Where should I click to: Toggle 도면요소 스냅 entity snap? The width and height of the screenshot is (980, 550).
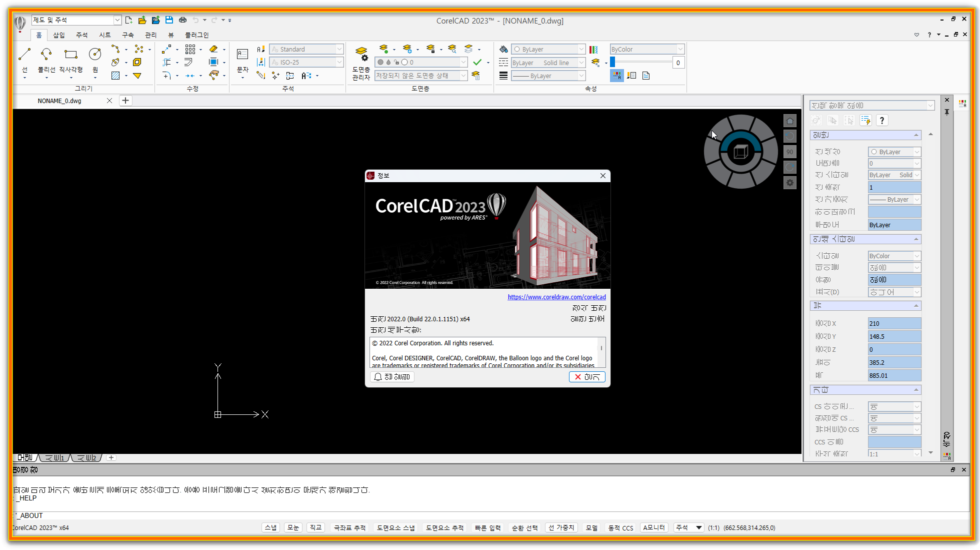tap(395, 527)
